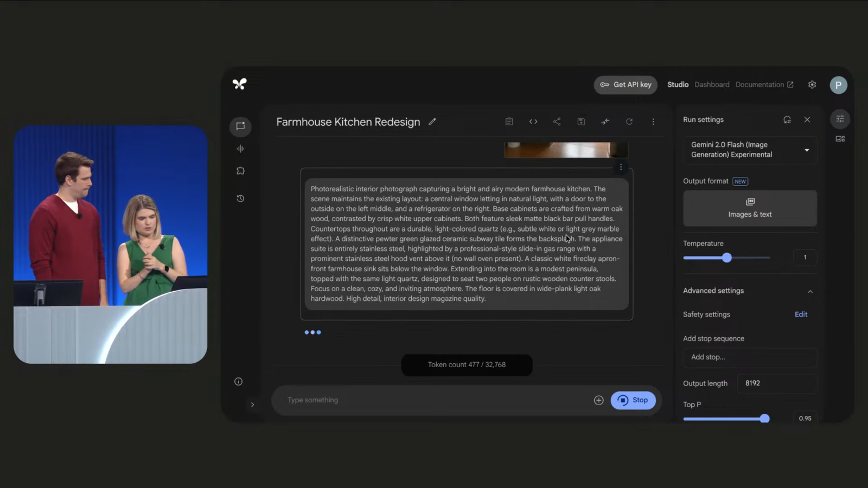Viewport: 868px width, 488px height.
Task: Click the share icon in prompt toolbar
Action: pos(557,121)
